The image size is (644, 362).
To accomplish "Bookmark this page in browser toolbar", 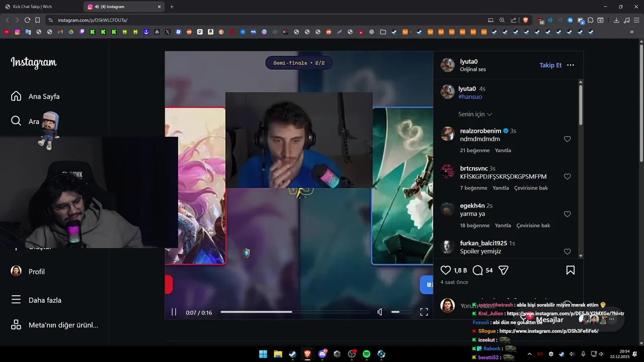I will click(x=37, y=20).
